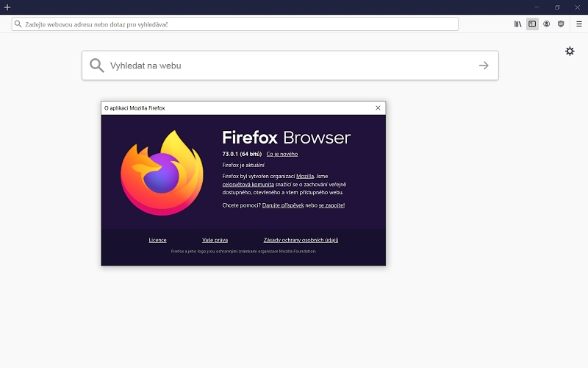Viewport: 588px width, 368px height.
Task: Click magnifier icon in the address bar
Action: tap(18, 24)
